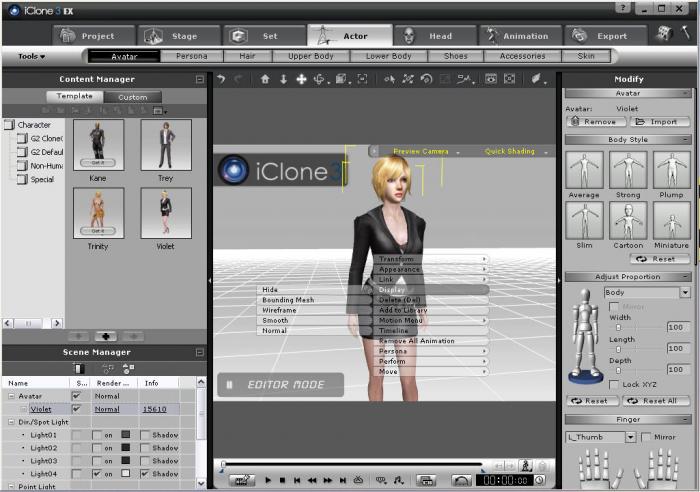Screen dimensions: 700x492
Task: Click the Undo arrow in viewport toolbar
Action: click(x=221, y=79)
